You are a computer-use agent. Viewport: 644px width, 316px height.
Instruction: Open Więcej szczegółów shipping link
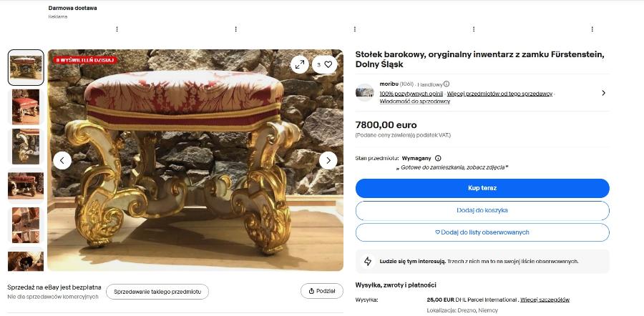click(546, 300)
